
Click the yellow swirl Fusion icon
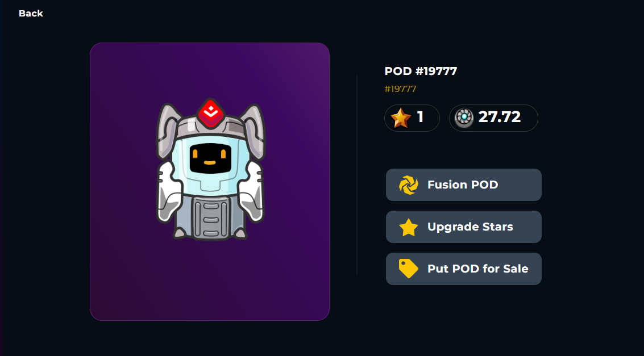coord(409,185)
